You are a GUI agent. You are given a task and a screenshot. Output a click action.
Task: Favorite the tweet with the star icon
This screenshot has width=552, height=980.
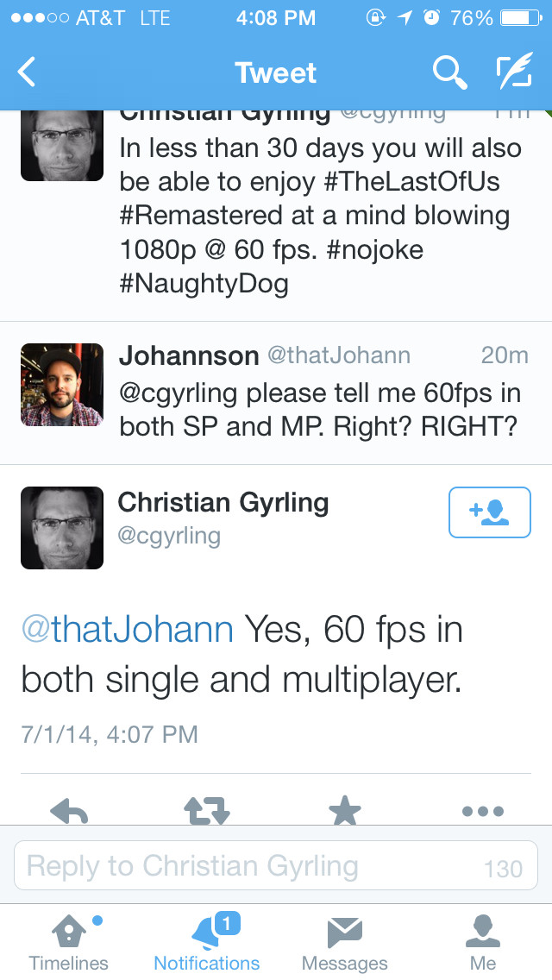point(344,811)
